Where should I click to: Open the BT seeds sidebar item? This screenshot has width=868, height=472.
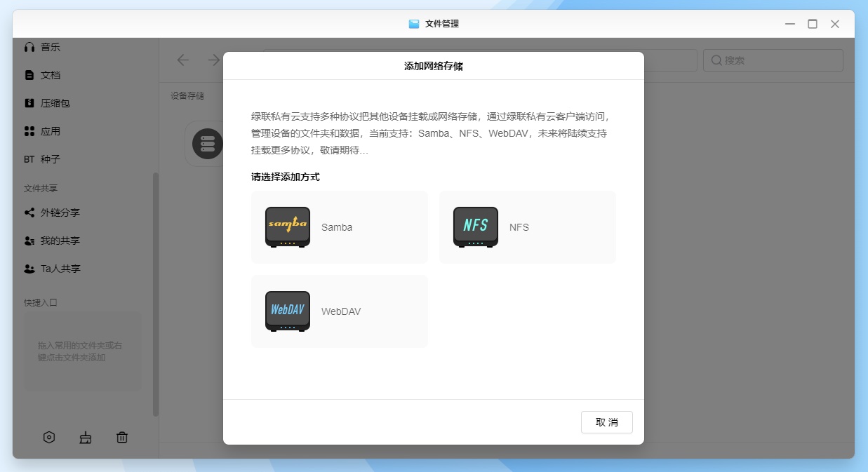pyautogui.click(x=51, y=159)
